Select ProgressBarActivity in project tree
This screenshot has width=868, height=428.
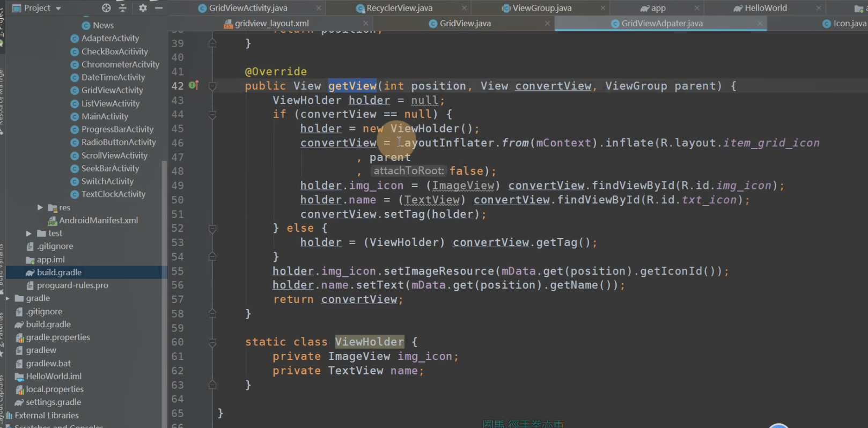point(112,129)
